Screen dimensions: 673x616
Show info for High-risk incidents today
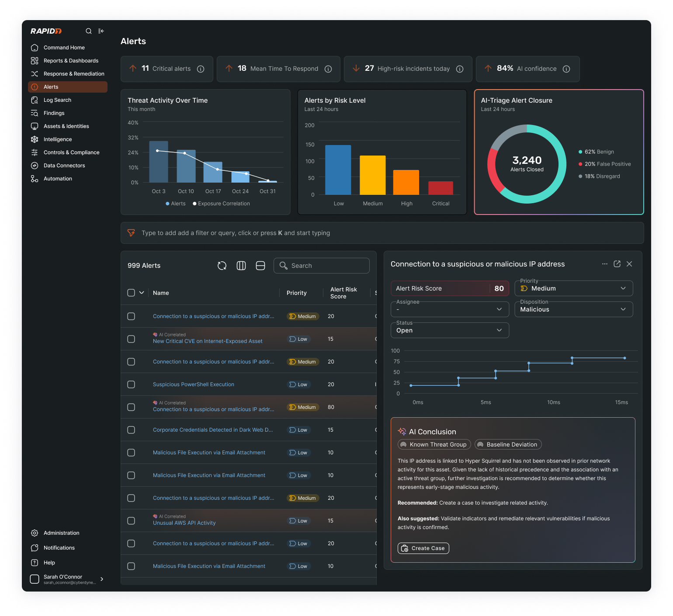[460, 69]
